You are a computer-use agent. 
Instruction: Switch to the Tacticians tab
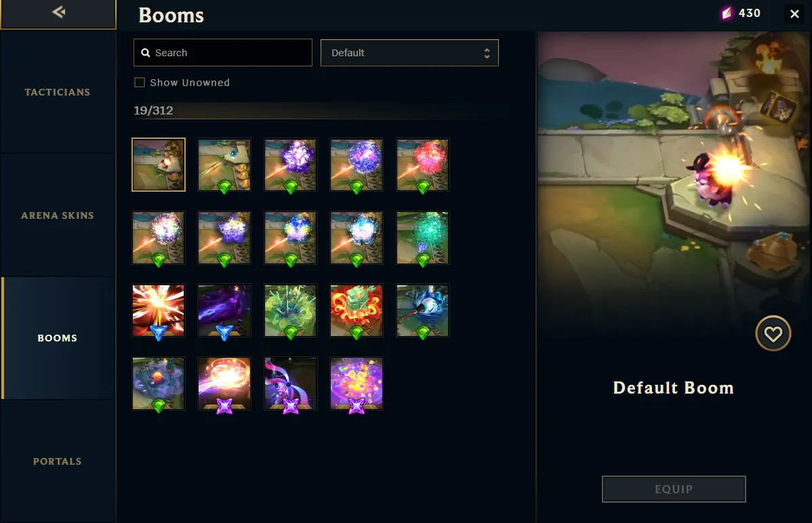58,92
